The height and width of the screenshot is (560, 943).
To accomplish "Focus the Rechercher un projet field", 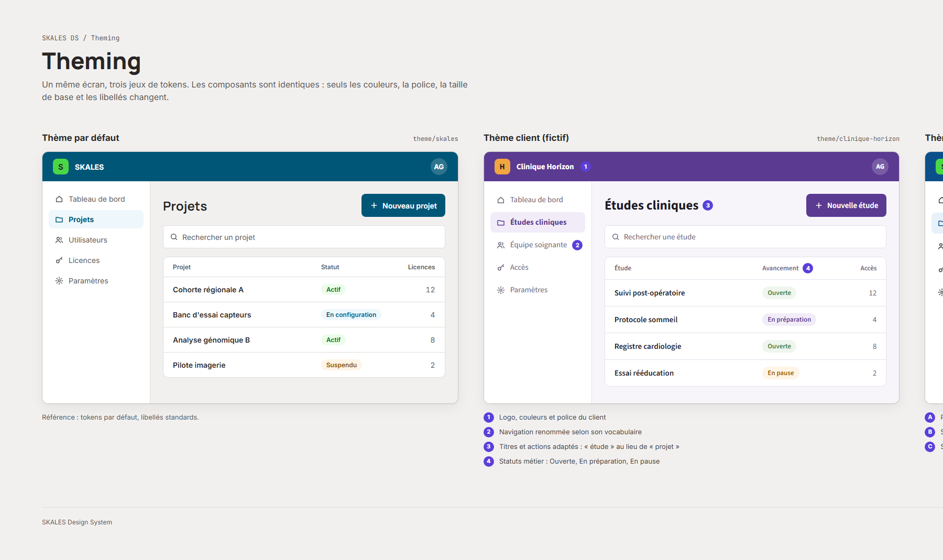I will 304,237.
